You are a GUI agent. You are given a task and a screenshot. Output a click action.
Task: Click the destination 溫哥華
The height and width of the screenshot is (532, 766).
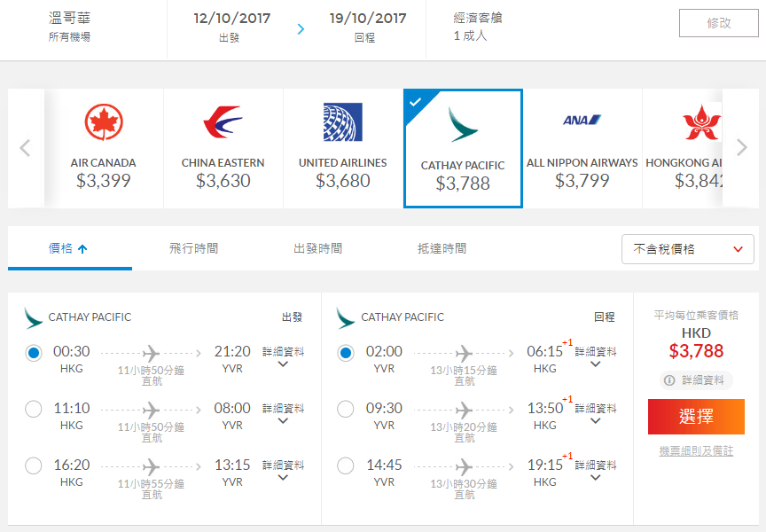point(69,18)
